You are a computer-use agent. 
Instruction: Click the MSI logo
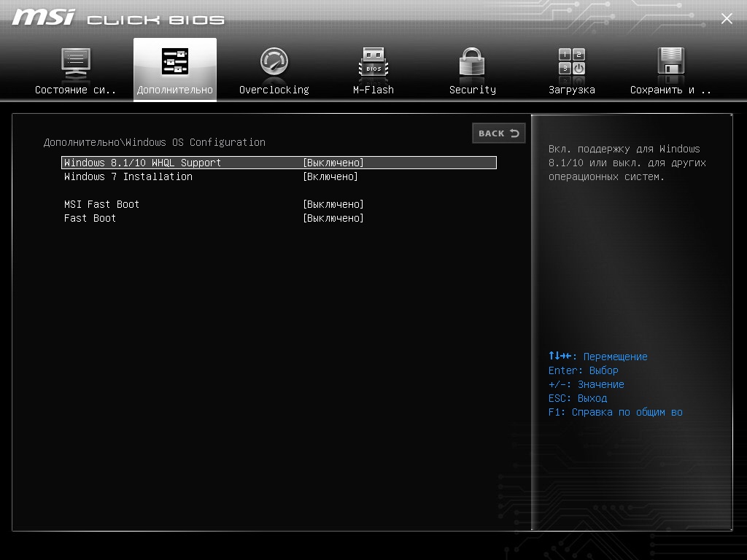(44, 17)
